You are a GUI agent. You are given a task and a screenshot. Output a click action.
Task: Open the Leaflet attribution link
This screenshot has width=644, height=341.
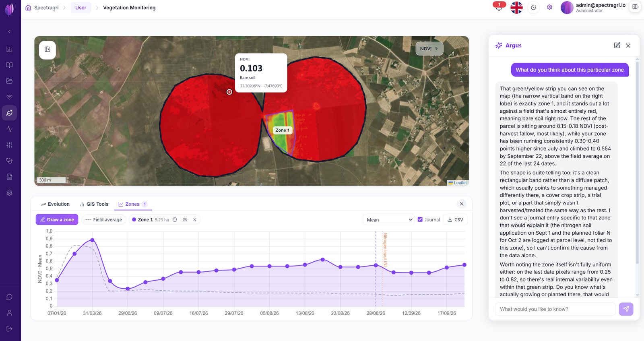click(460, 183)
